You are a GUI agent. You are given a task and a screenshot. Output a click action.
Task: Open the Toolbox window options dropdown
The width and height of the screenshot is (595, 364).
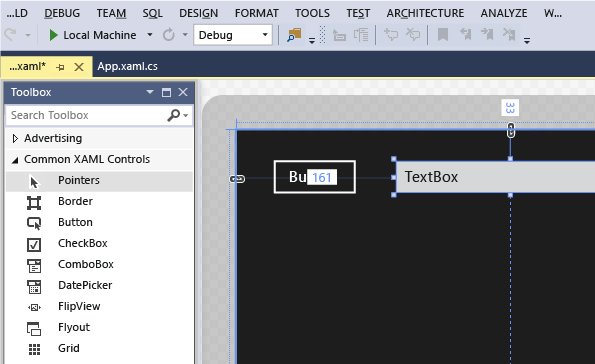point(150,92)
